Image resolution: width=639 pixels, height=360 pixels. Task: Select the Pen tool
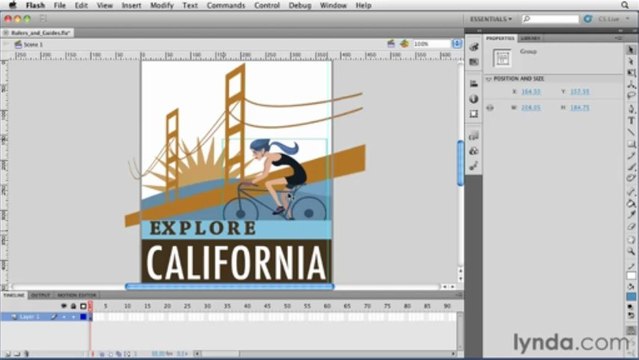[x=631, y=109]
